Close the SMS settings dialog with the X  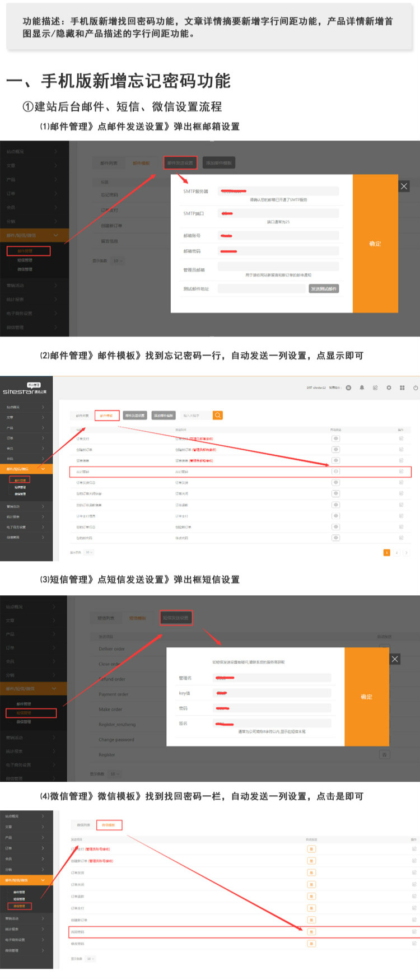click(x=395, y=659)
